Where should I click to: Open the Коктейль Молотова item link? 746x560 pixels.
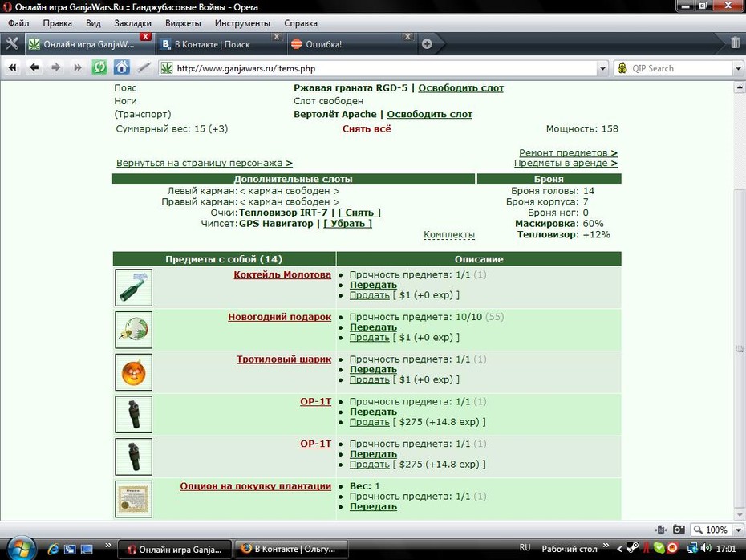click(x=282, y=274)
